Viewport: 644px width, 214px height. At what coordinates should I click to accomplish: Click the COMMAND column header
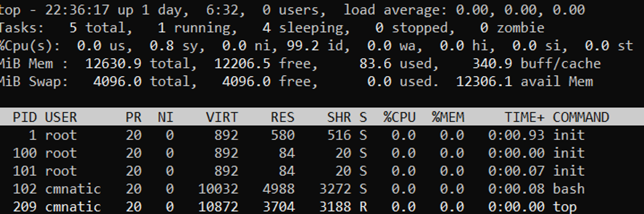pyautogui.click(x=581, y=117)
